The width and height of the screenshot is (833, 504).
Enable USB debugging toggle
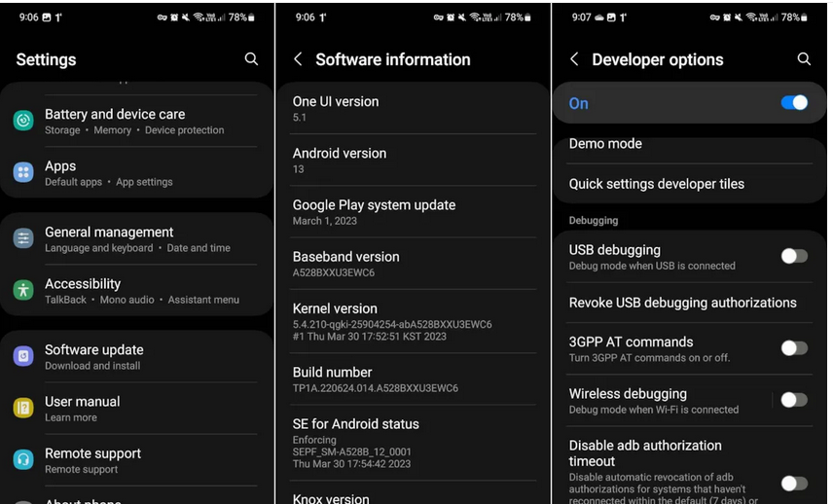point(794,256)
